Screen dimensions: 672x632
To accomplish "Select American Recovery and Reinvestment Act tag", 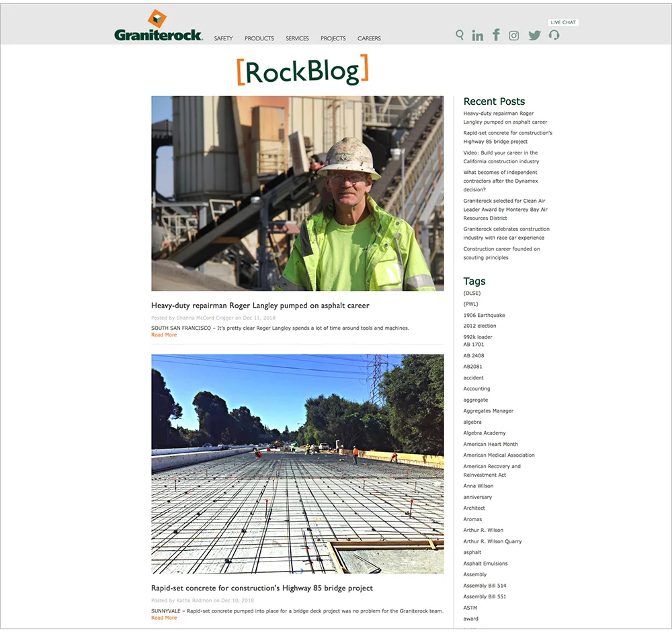I will (x=492, y=470).
